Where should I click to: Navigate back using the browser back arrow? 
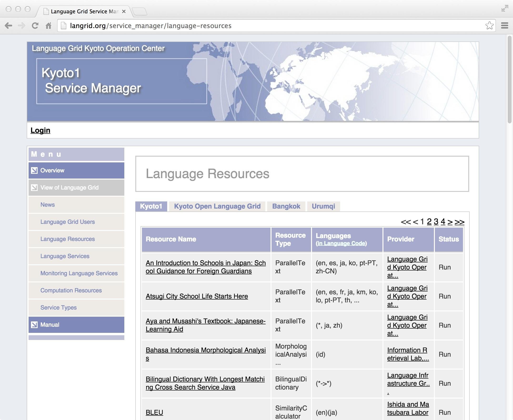[9, 25]
